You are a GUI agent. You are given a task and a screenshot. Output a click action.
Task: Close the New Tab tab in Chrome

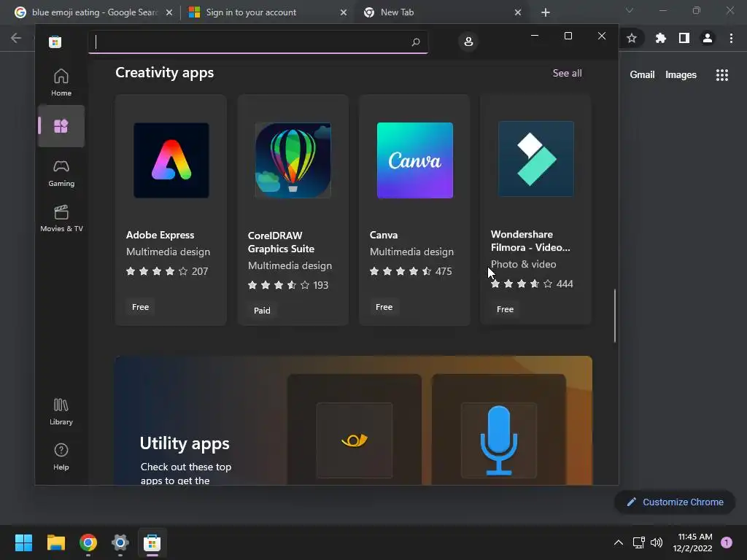coord(518,13)
